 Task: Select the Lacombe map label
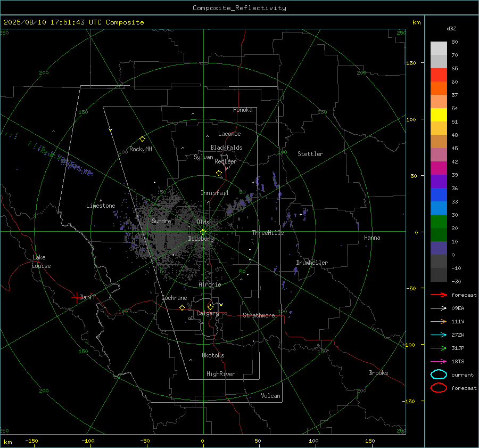229,134
